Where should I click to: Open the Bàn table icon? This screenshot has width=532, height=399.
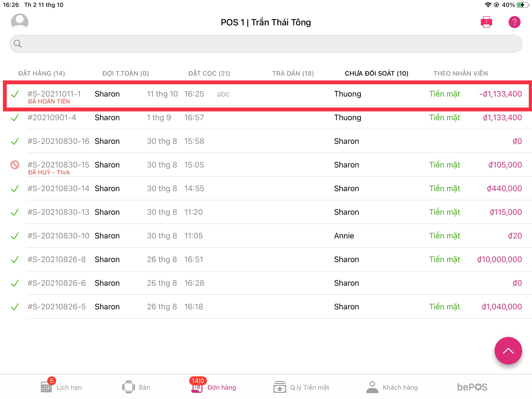click(x=128, y=387)
